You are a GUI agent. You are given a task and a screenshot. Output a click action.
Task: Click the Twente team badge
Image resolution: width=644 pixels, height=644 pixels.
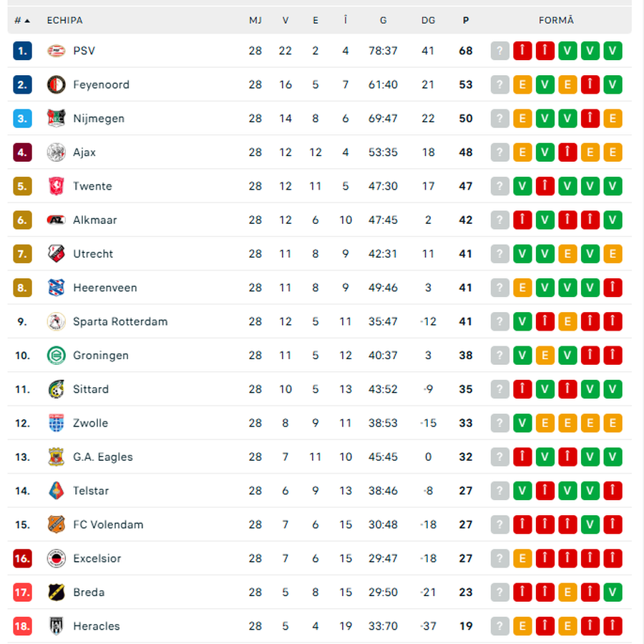tap(56, 186)
